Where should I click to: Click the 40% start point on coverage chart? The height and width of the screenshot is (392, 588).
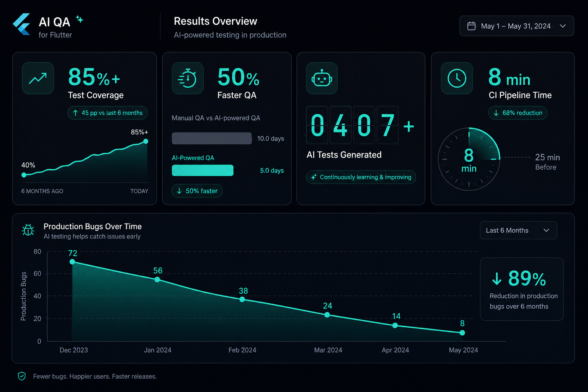24,175
